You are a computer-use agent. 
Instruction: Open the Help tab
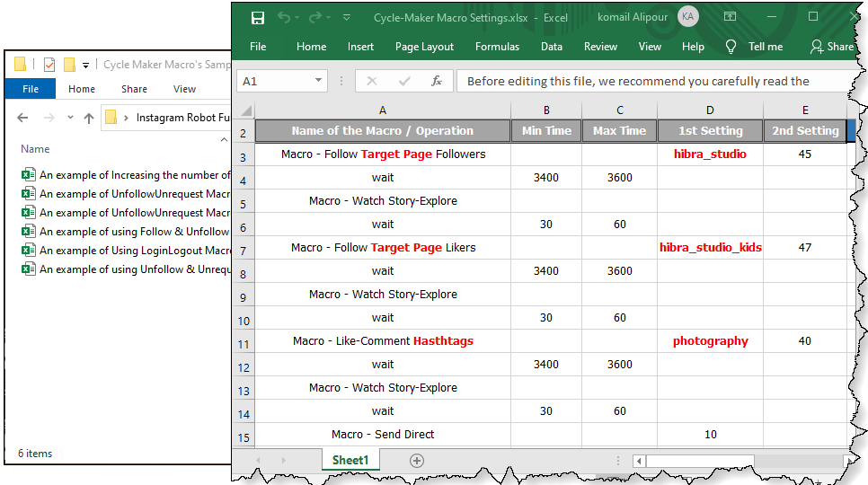693,47
